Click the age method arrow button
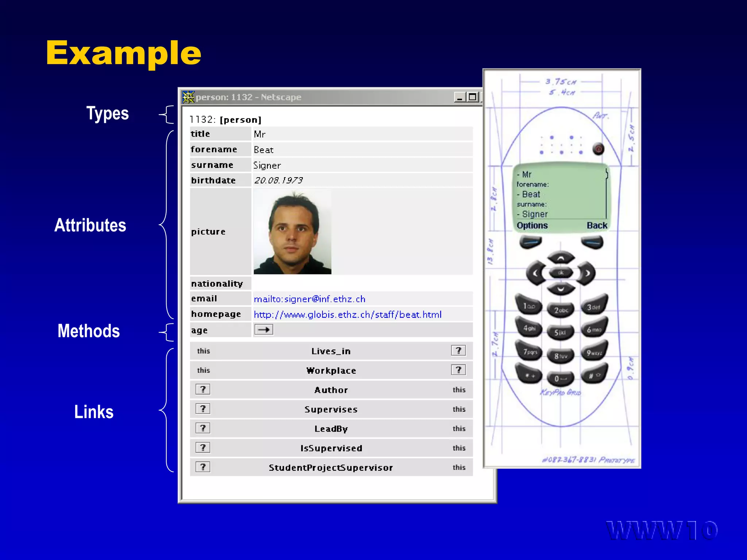The width and height of the screenshot is (747, 560). pyautogui.click(x=264, y=330)
